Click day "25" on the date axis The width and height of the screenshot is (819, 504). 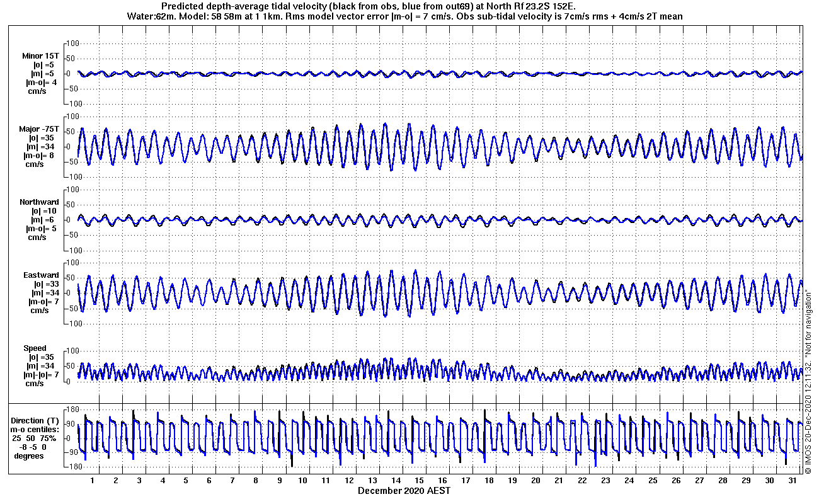pos(653,480)
